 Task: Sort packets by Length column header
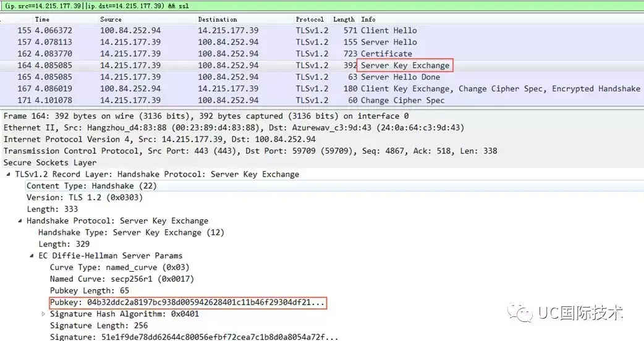344,19
